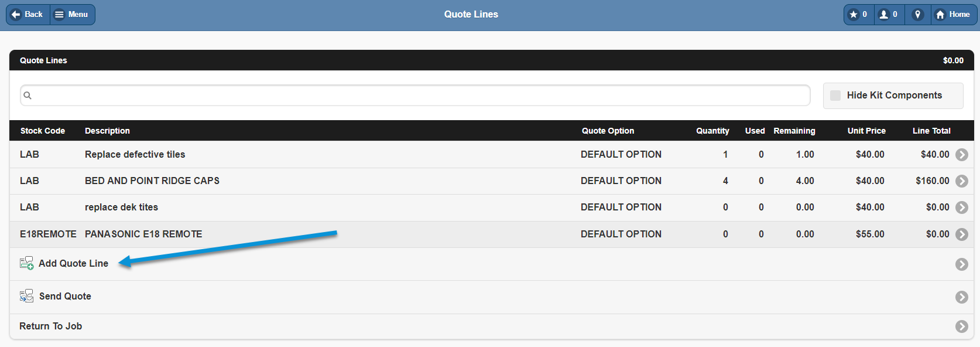The width and height of the screenshot is (980, 347).
Task: Select PANASONIC E18 REMOTE description
Action: (x=143, y=234)
